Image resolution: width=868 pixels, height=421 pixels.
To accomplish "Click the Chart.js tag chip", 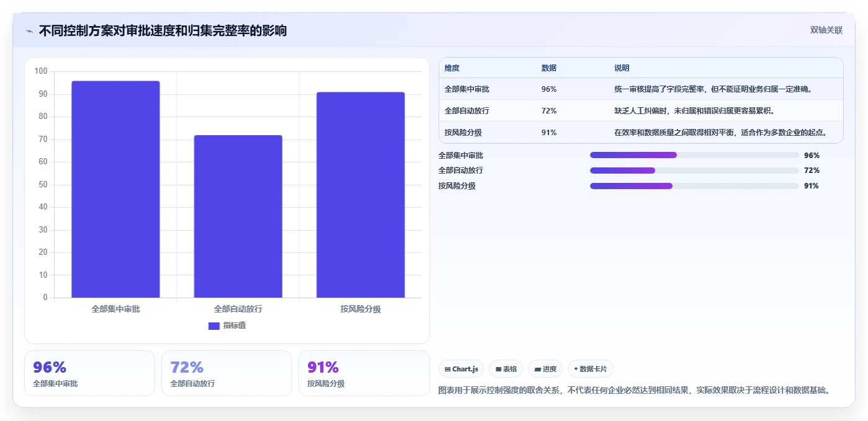I will 461,369.
